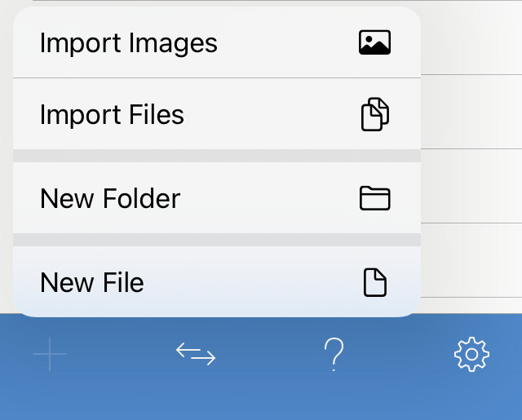Viewport: 522px width, 420px height.
Task: Click the empty blue toolbar area below icons
Action: (x=261, y=398)
